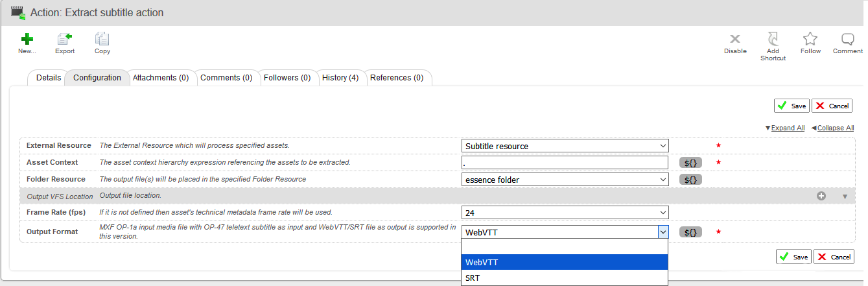868x286 pixels.
Task: Click the top Save button
Action: tap(791, 106)
